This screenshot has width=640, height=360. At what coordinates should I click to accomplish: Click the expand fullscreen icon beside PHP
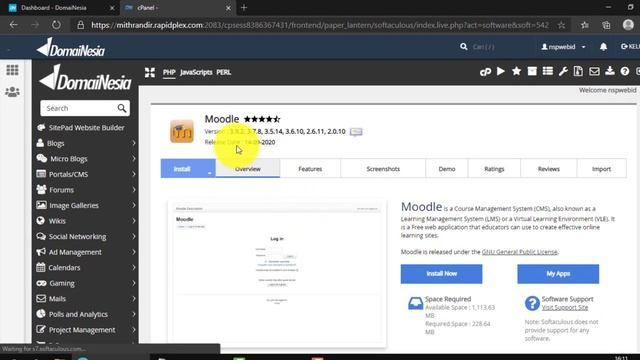(x=150, y=72)
